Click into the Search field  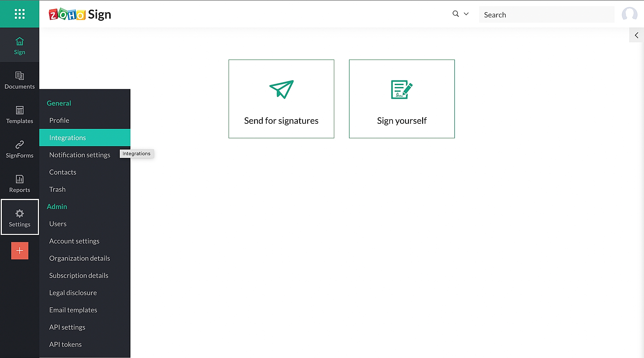(x=546, y=15)
